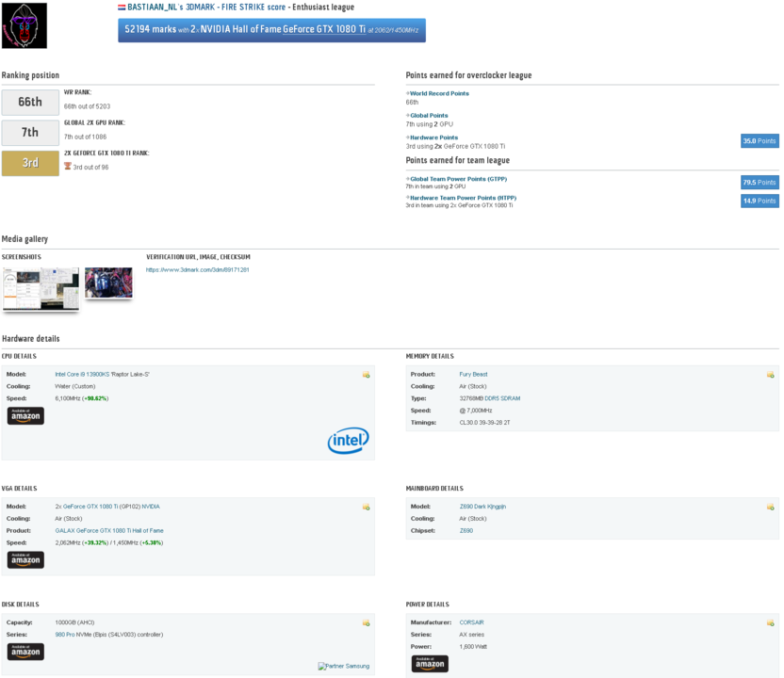784x678 pixels.
Task: Click the edit icon in VGA details
Action: pos(366,508)
